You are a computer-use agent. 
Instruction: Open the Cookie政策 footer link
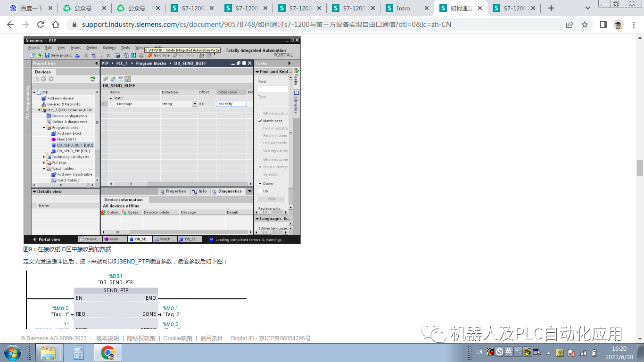178,338
